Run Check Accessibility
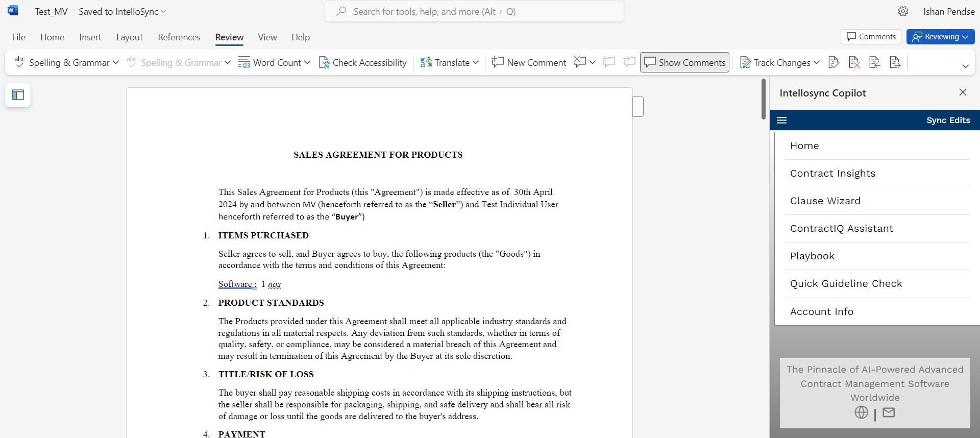The image size is (980, 438). pyautogui.click(x=363, y=62)
